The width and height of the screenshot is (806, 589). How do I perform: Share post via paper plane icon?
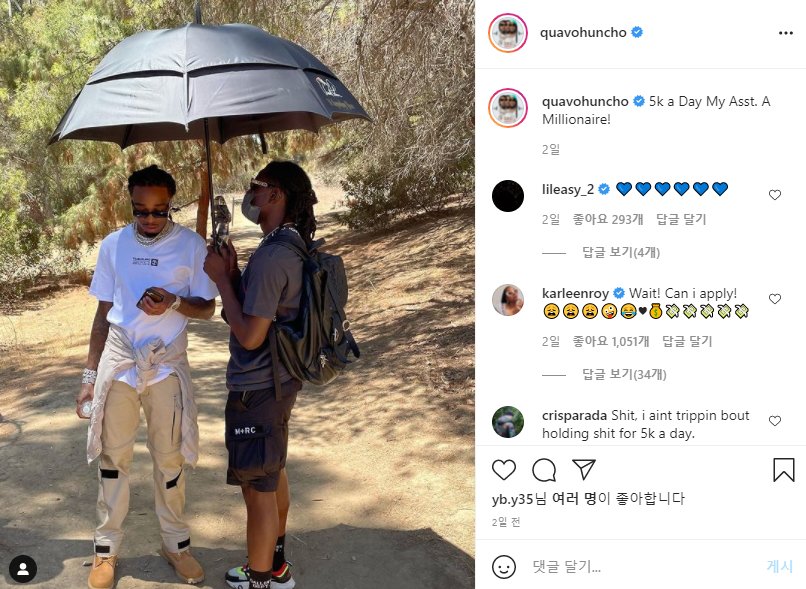(x=584, y=470)
